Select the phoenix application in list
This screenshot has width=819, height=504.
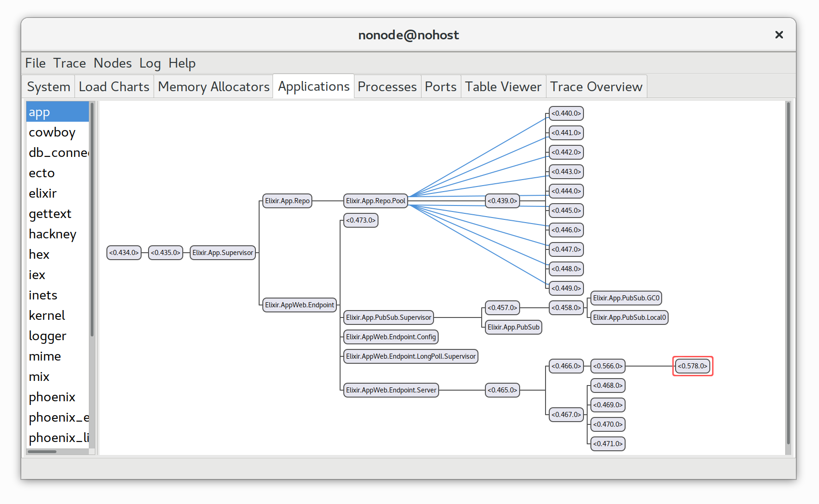click(x=52, y=397)
